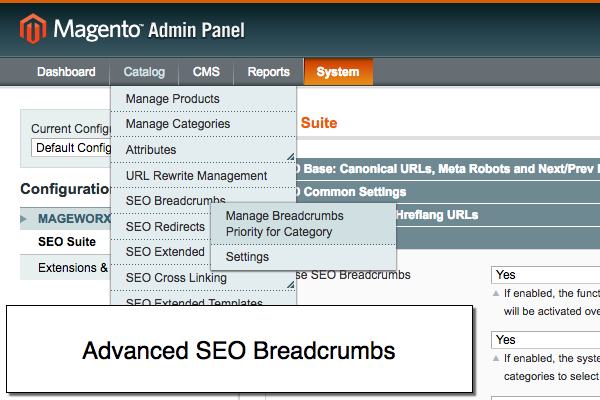Select SEO Cross Linking menu entry
This screenshot has width=600, height=400.
(204, 278)
